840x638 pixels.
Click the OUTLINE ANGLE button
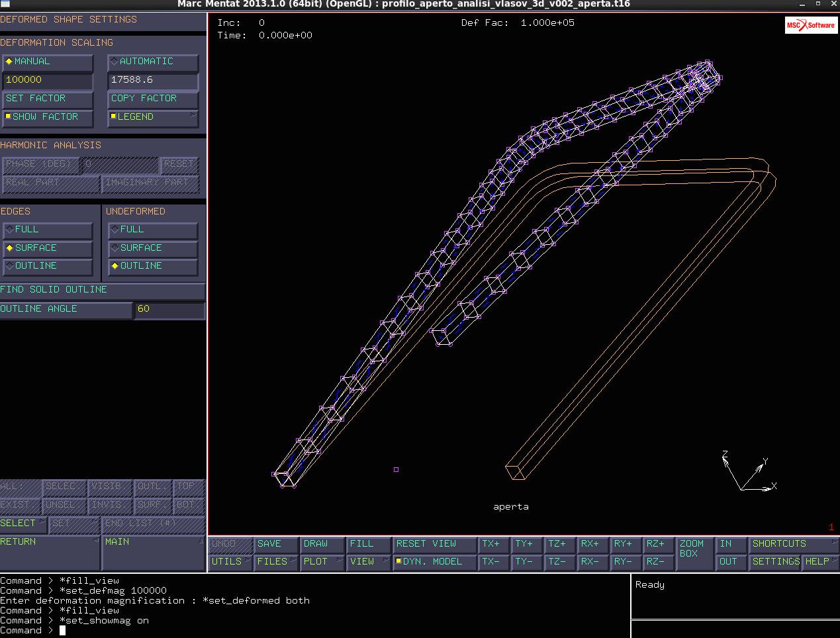(66, 309)
